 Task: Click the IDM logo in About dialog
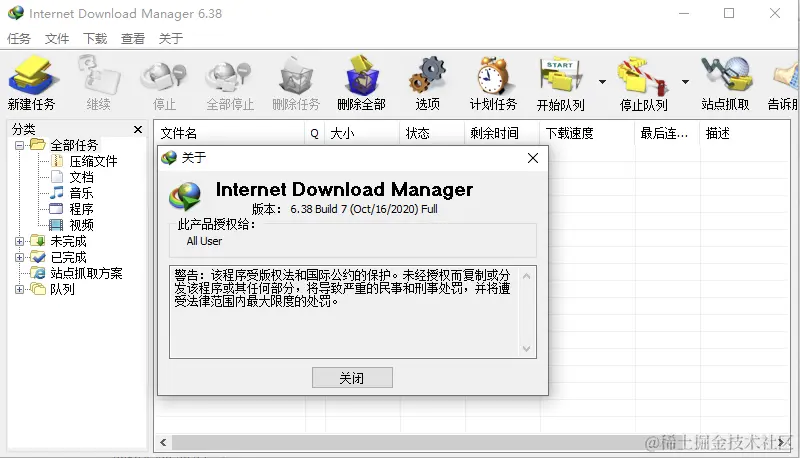point(185,196)
